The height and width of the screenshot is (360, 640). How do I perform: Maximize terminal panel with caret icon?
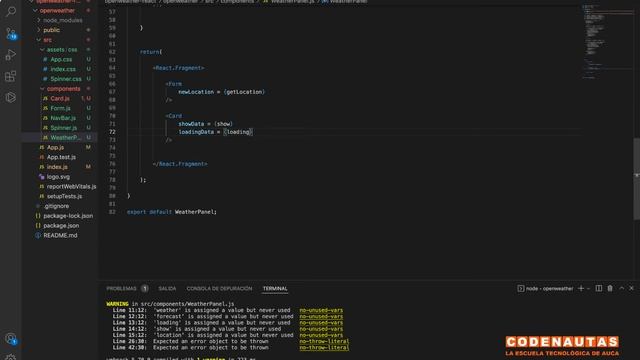[x=622, y=289]
